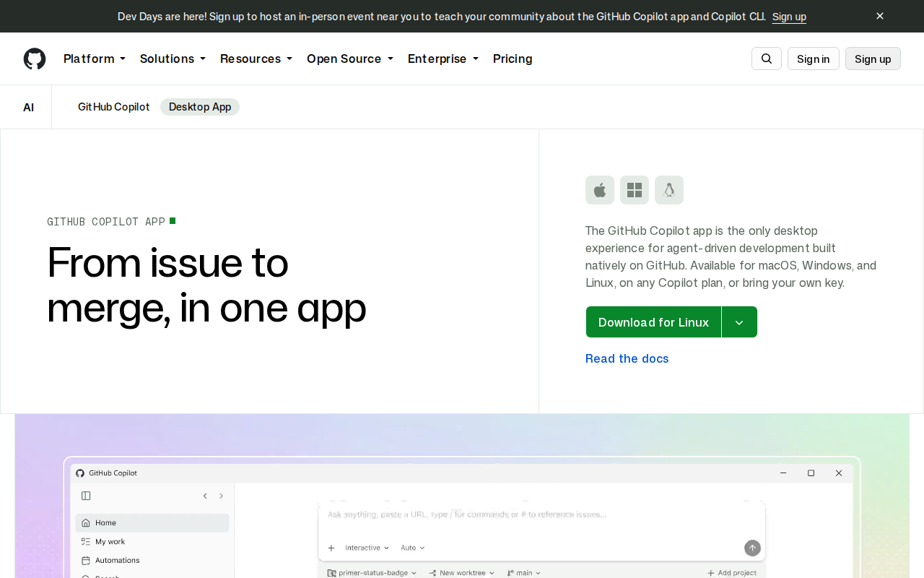Image resolution: width=924 pixels, height=578 pixels.
Task: Choose the Windows platform icon
Action: coord(635,190)
